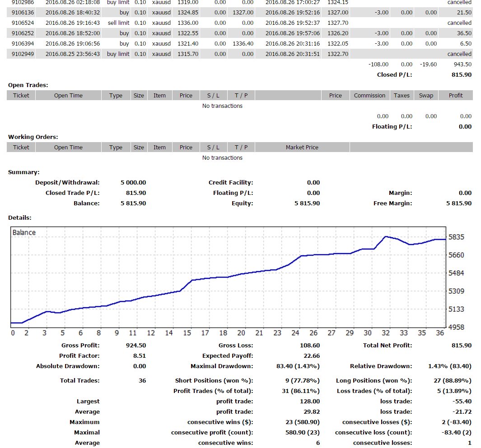The image size is (481, 448).
Task: Select the Swap column header
Action: (x=426, y=96)
